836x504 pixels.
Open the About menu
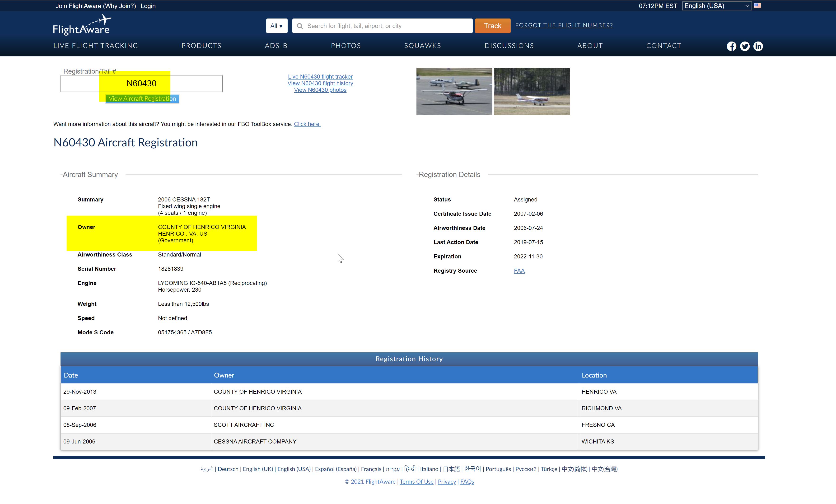click(x=590, y=46)
